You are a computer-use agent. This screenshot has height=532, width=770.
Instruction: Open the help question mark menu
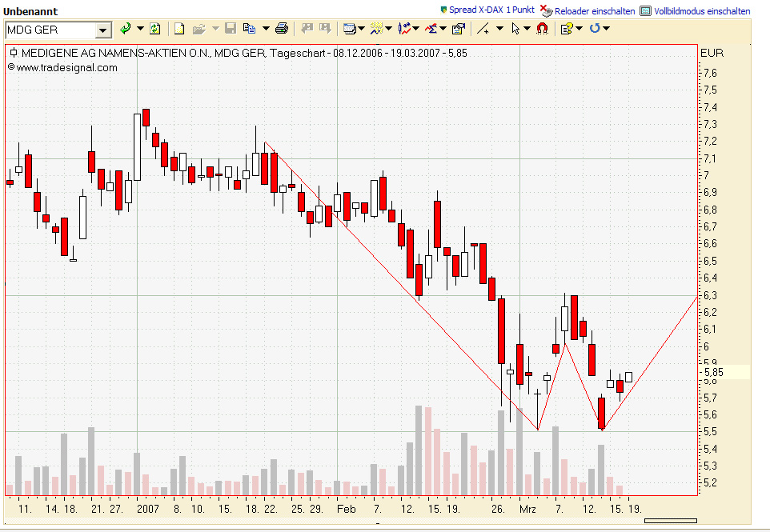[x=567, y=29]
